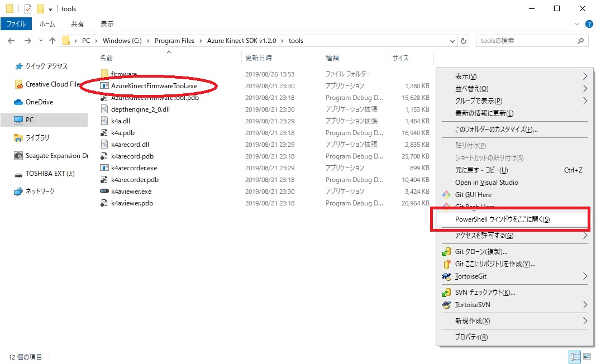Select k4a.pdb file icon
The width and height of the screenshot is (596, 364).
click(x=104, y=133)
